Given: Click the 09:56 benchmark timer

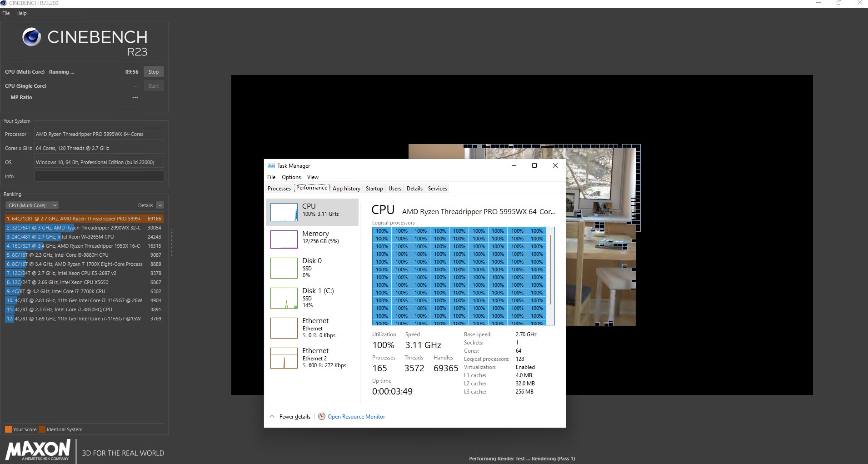Looking at the screenshot, I should [132, 72].
